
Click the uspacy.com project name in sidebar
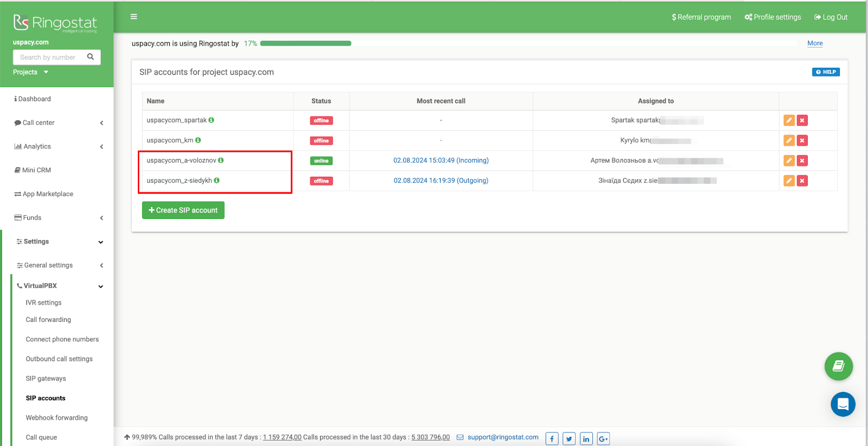tap(31, 42)
